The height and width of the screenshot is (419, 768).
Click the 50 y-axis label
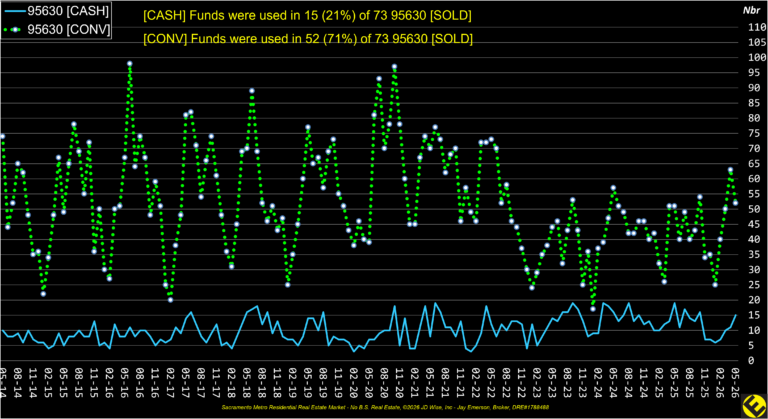click(x=754, y=209)
